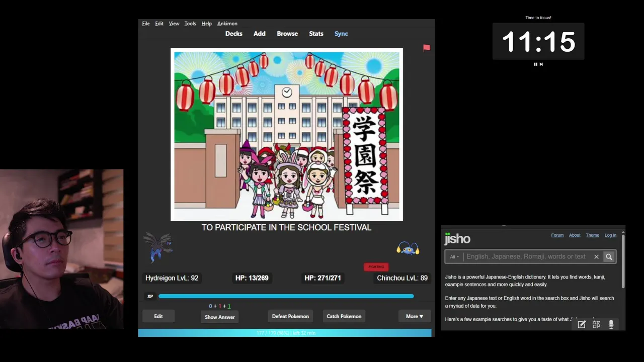Sync the Anki collection
644x362 pixels.
point(341,34)
